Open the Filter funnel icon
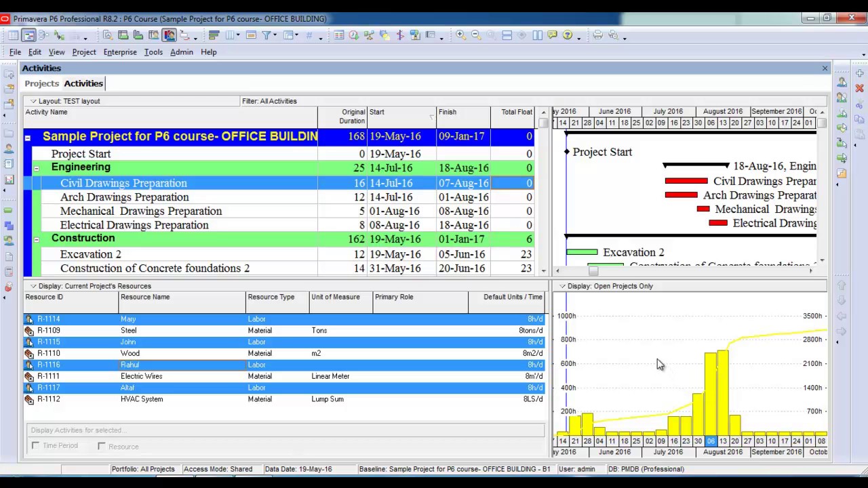The height and width of the screenshot is (488, 868). [x=267, y=35]
